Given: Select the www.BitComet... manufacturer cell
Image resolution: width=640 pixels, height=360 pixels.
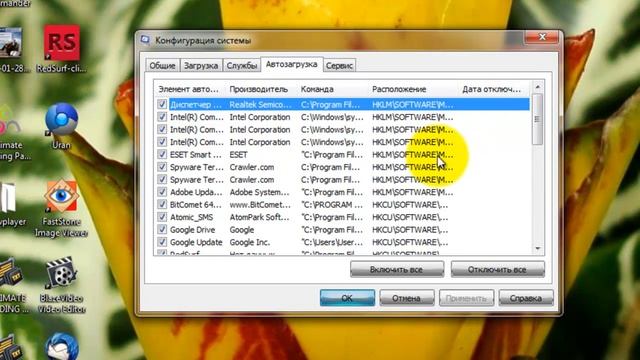Looking at the screenshot, I should coord(260,204).
